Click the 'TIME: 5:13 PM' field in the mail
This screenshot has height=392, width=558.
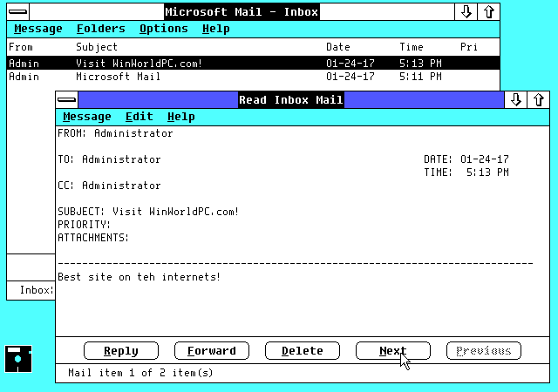coord(466,172)
